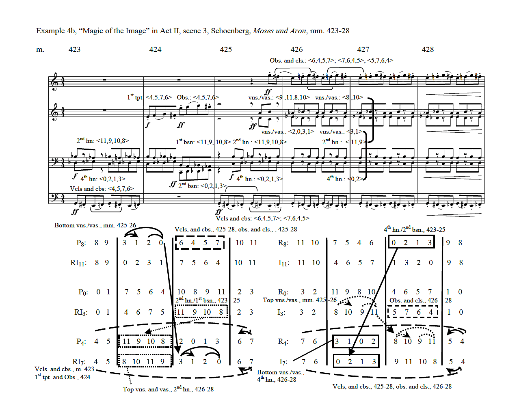Click "Bottom vns./vas., 4th hn., 426-28" label

pos(281,376)
